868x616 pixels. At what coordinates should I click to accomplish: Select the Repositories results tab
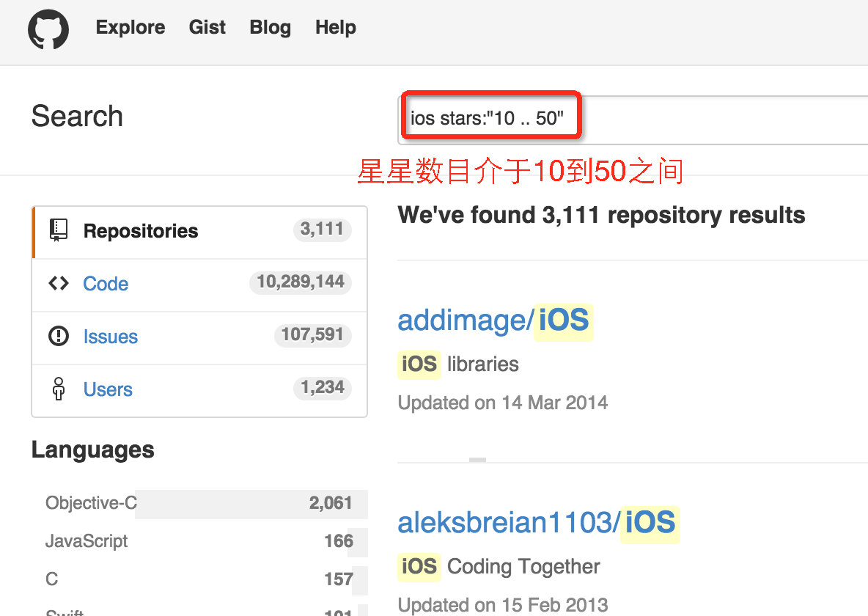pos(200,232)
